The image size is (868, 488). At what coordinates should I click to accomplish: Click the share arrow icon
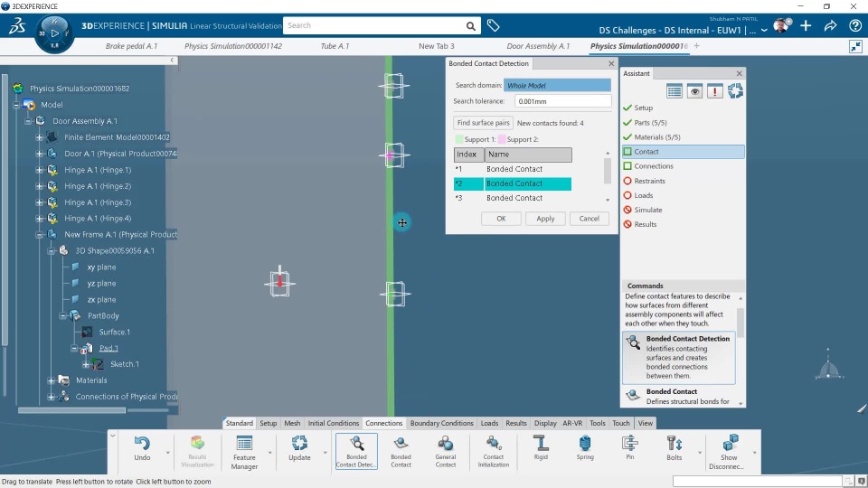point(830,26)
